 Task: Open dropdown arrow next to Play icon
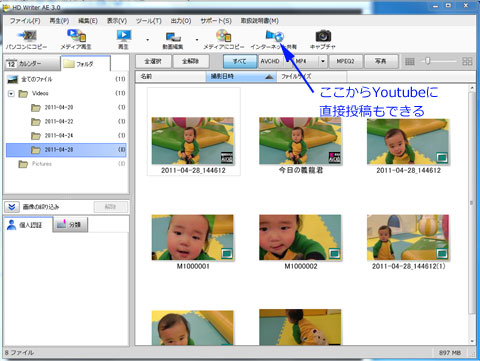click(x=147, y=40)
